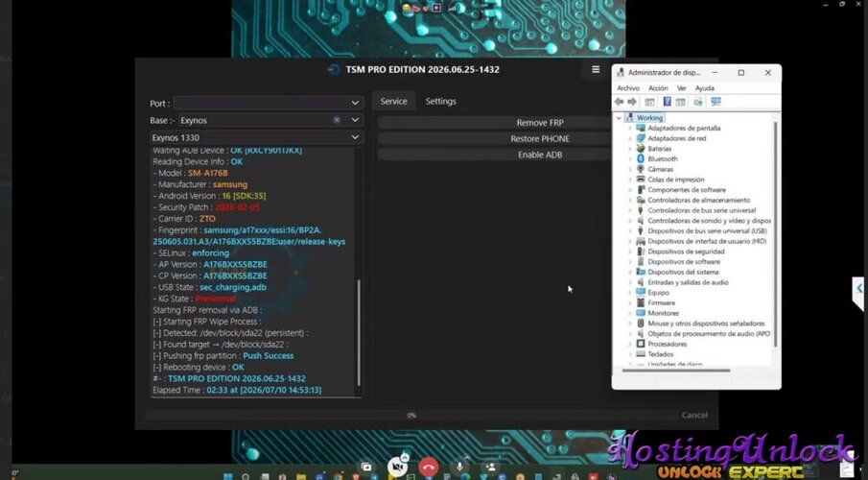Expand Adaptadores de pantalla node
Viewport: 868px width, 480px height.
[630, 128]
